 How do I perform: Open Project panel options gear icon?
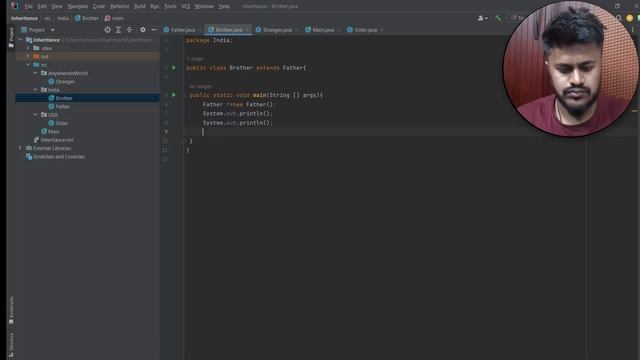(143, 30)
